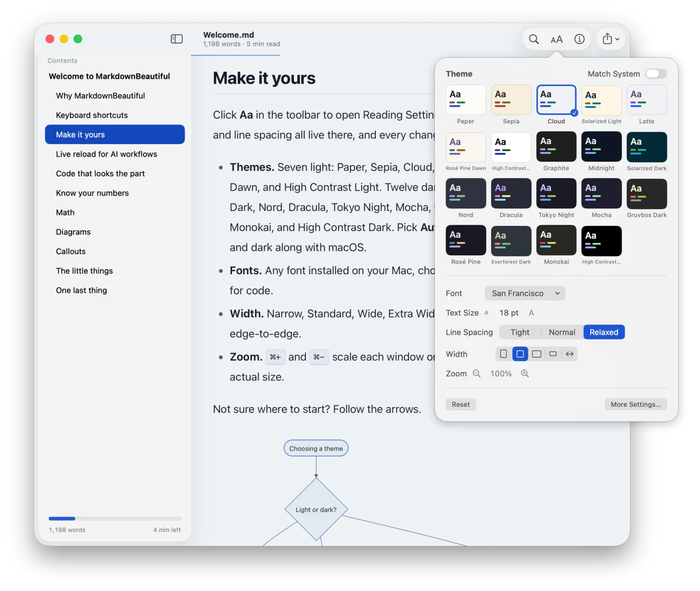Click the AA reading settings icon

tap(556, 39)
